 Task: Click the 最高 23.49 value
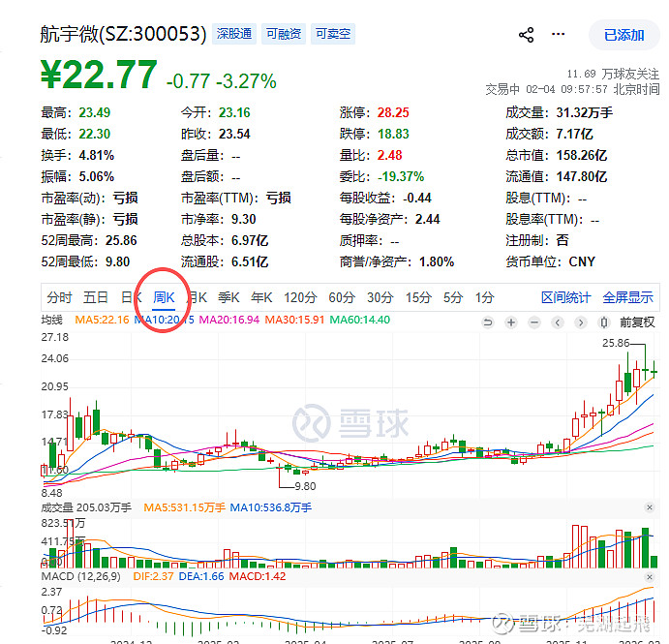(x=94, y=112)
